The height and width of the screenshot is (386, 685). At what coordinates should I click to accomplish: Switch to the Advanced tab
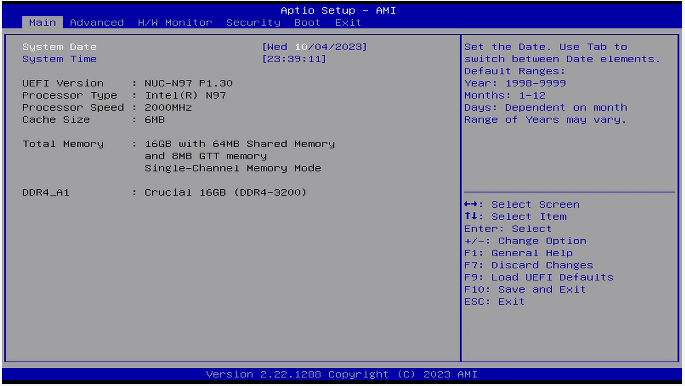pos(97,22)
